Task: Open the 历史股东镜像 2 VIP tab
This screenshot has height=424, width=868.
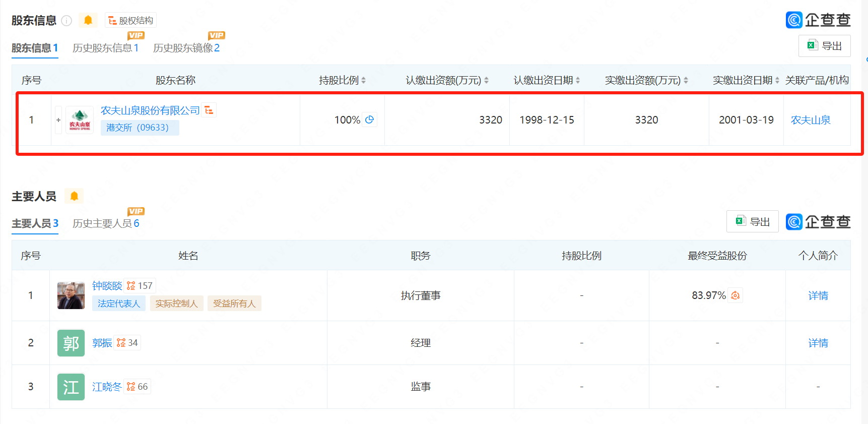Action: click(x=186, y=48)
